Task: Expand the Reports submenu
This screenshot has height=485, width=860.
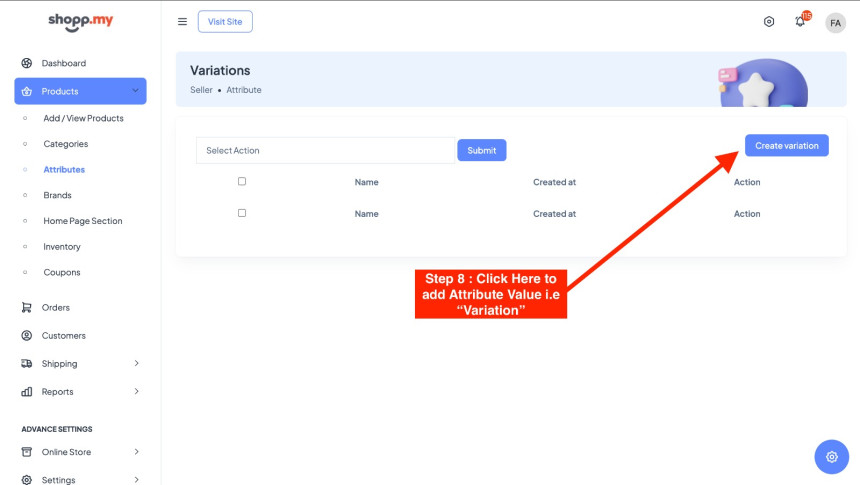Action: click(x=136, y=391)
